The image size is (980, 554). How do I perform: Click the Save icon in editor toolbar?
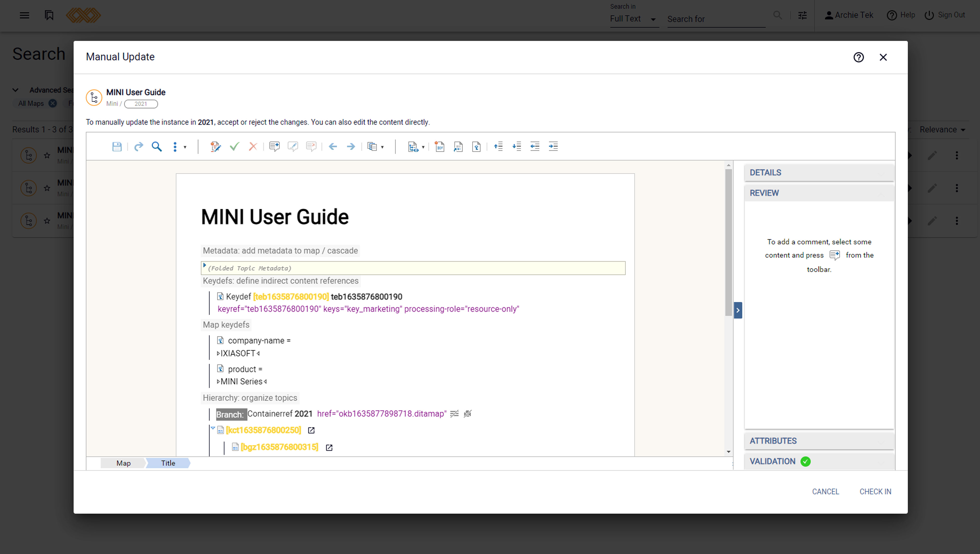117,147
